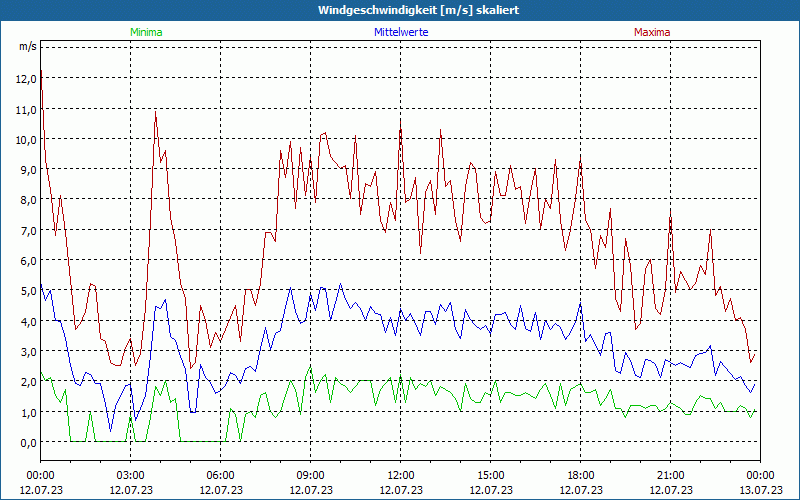Select the red 'Maxima' legend label
Viewport: 800px width, 500px height.
point(652,32)
